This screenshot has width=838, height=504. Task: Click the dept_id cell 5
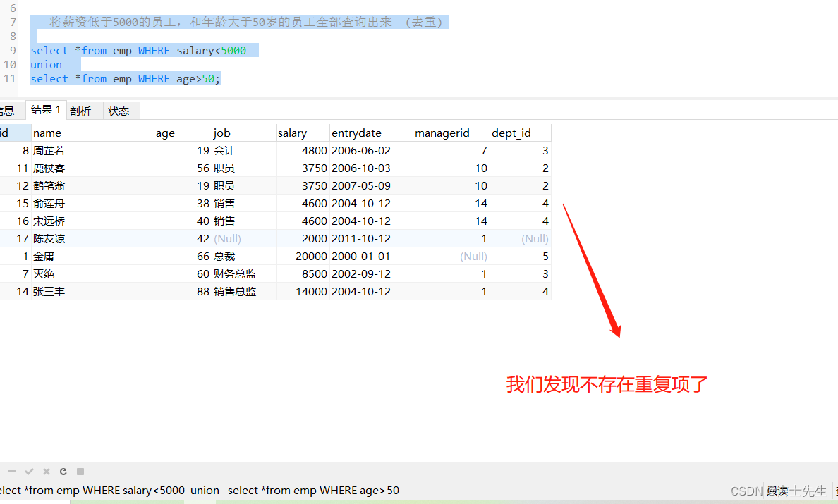520,257
